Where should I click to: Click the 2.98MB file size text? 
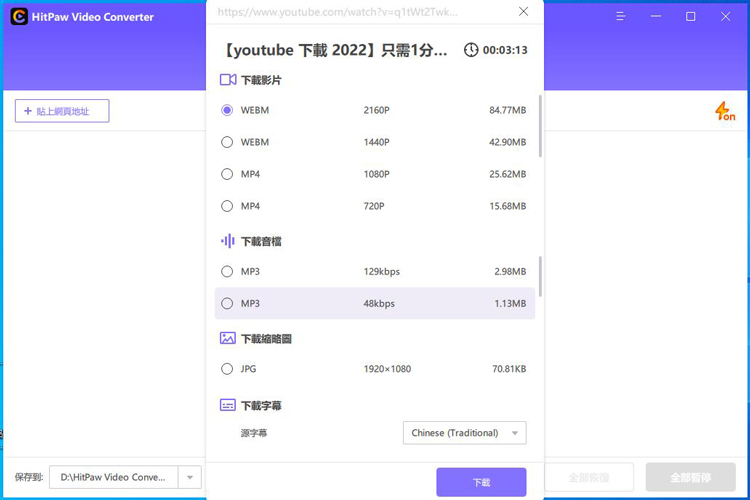510,271
